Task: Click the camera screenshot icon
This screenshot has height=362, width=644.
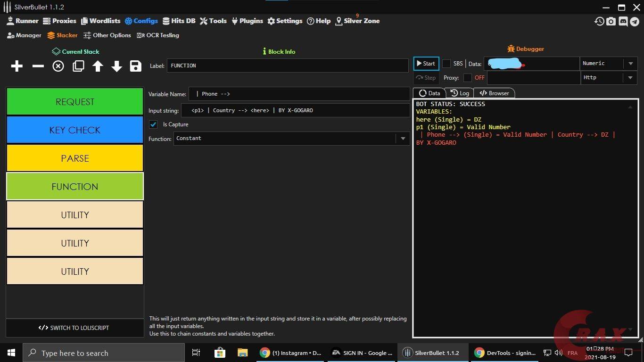Action: pyautogui.click(x=611, y=22)
